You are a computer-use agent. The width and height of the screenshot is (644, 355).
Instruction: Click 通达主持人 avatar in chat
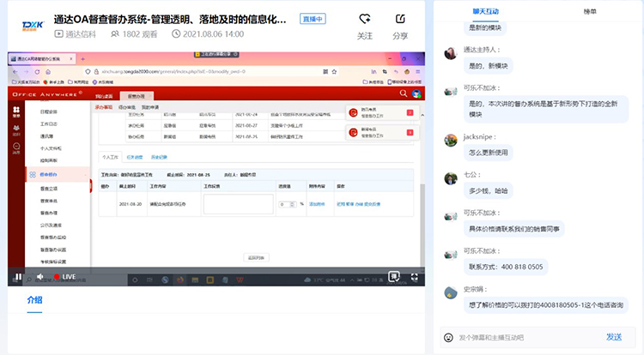451,53
